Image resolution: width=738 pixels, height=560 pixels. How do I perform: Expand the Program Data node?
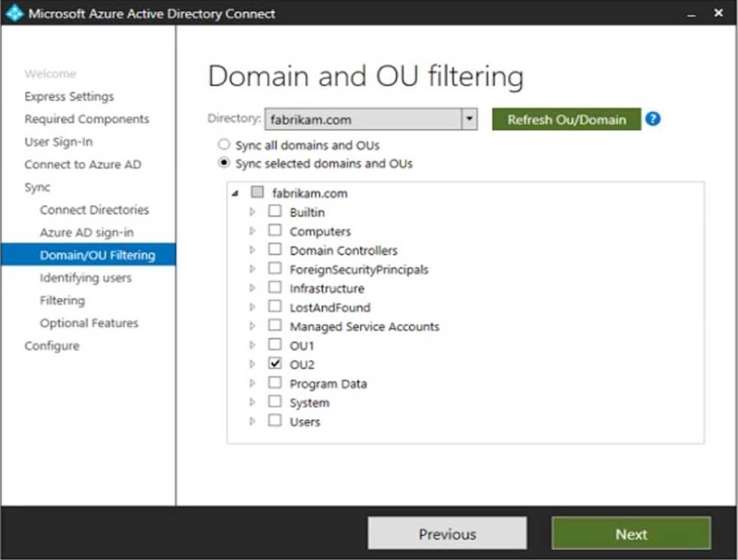(252, 383)
